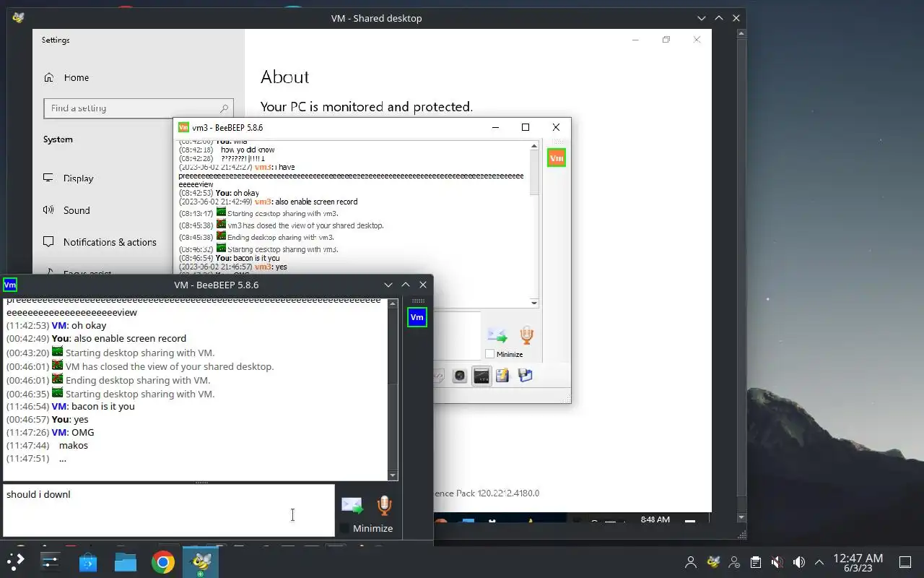Click message input containing 'should i downl'

(169, 510)
